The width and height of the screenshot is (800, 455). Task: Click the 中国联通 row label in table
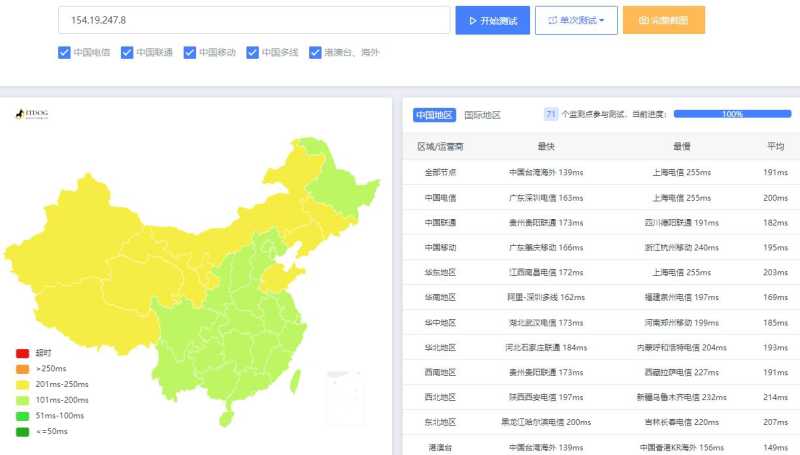coord(440,223)
